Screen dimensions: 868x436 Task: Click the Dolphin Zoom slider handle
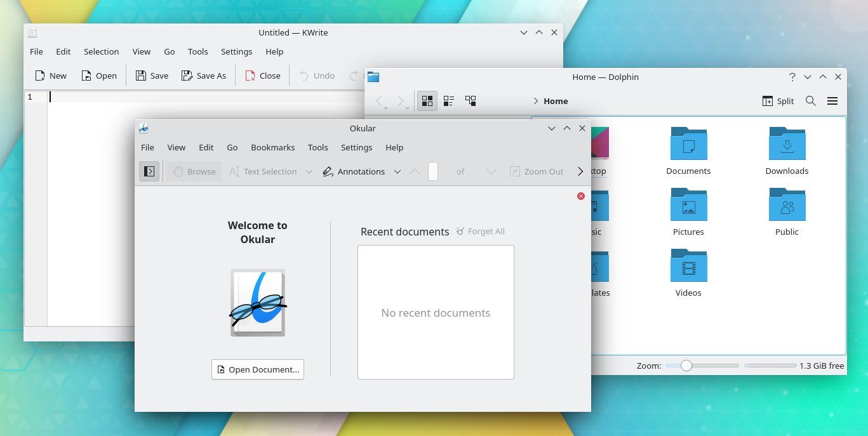(x=686, y=366)
